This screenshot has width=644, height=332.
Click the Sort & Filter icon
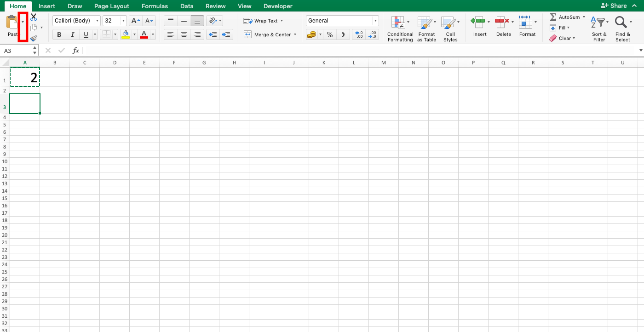click(598, 22)
